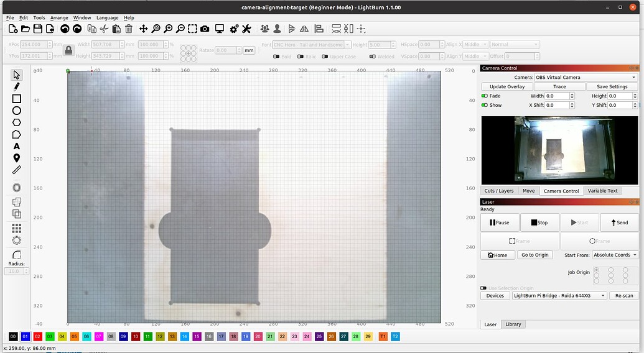Image resolution: width=644 pixels, height=353 pixels.
Task: Select the T1 tool layer swatch
Action: point(383,337)
